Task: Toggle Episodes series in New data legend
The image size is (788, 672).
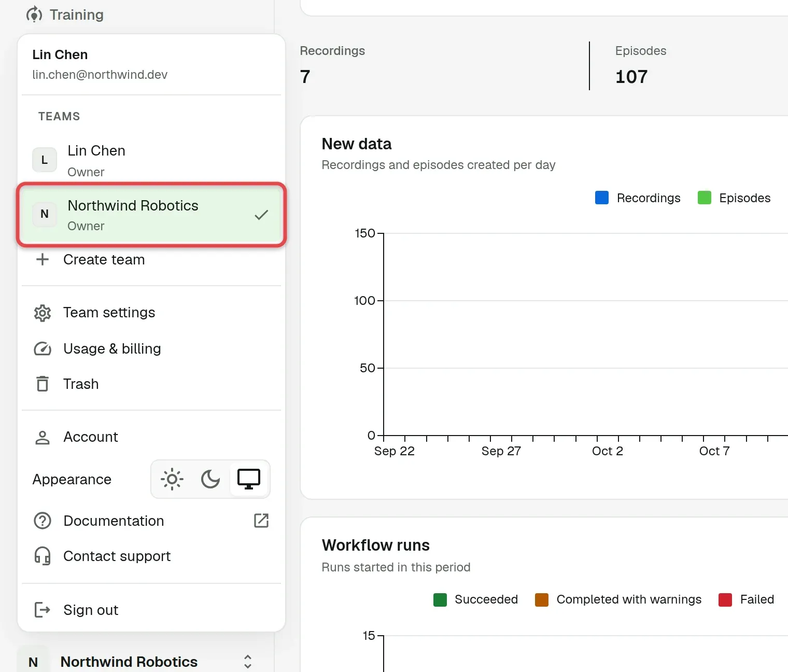Action: (734, 198)
